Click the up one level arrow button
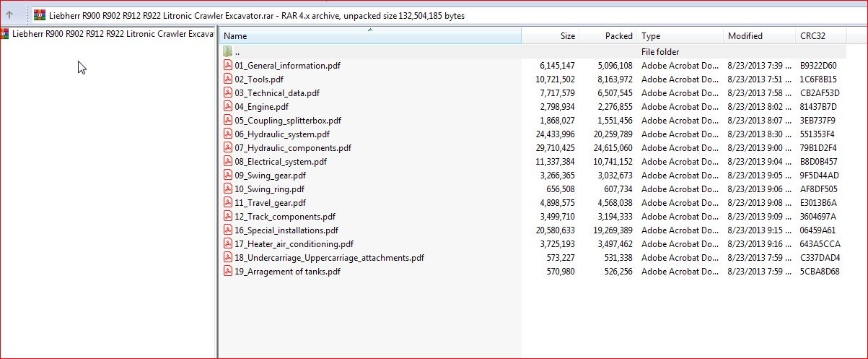Viewport: 868px width, 359px height. (9, 14)
